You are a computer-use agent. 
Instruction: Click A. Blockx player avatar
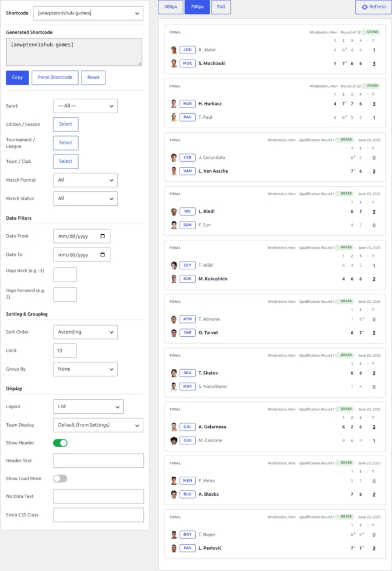[x=174, y=494]
